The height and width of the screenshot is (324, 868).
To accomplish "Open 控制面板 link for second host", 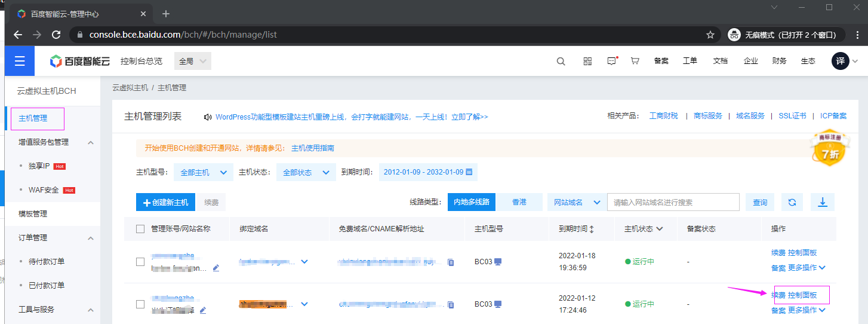I will coord(802,295).
